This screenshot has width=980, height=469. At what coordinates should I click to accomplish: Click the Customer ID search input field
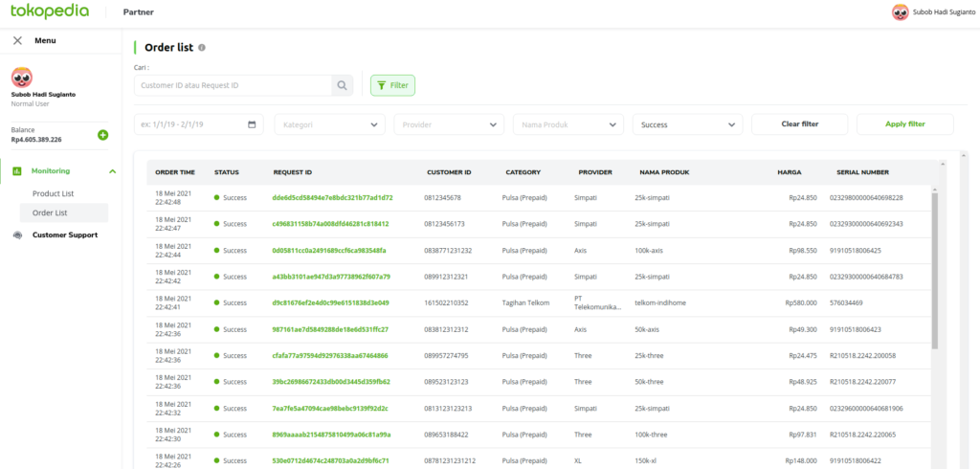pyautogui.click(x=233, y=86)
